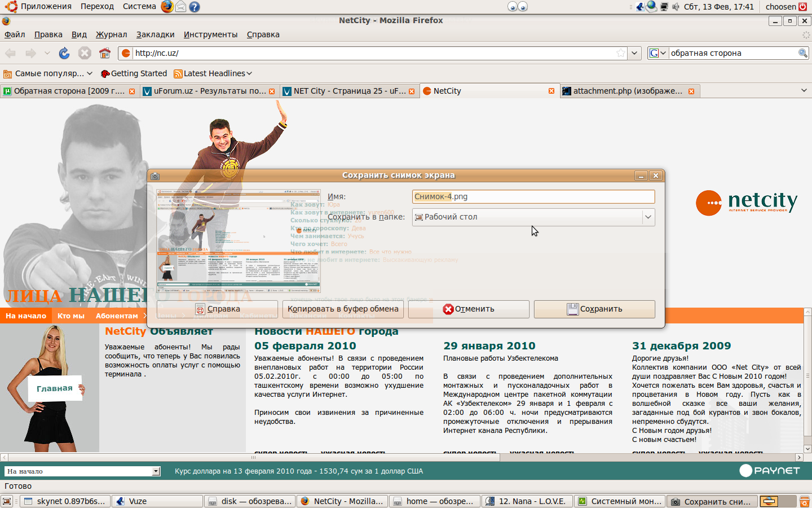Open the Закладки menu

(x=155, y=34)
